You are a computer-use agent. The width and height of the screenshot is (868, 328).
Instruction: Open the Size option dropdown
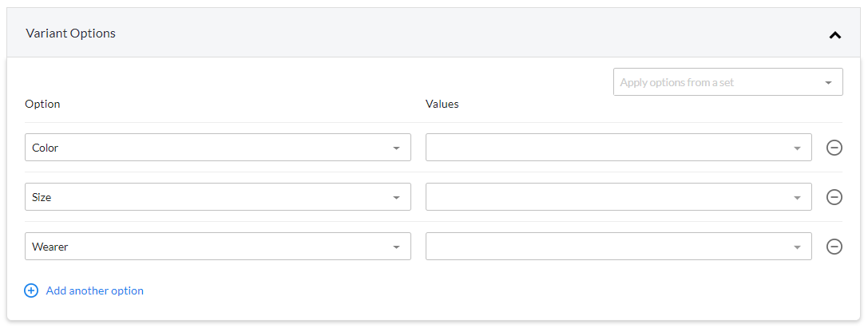point(217,197)
